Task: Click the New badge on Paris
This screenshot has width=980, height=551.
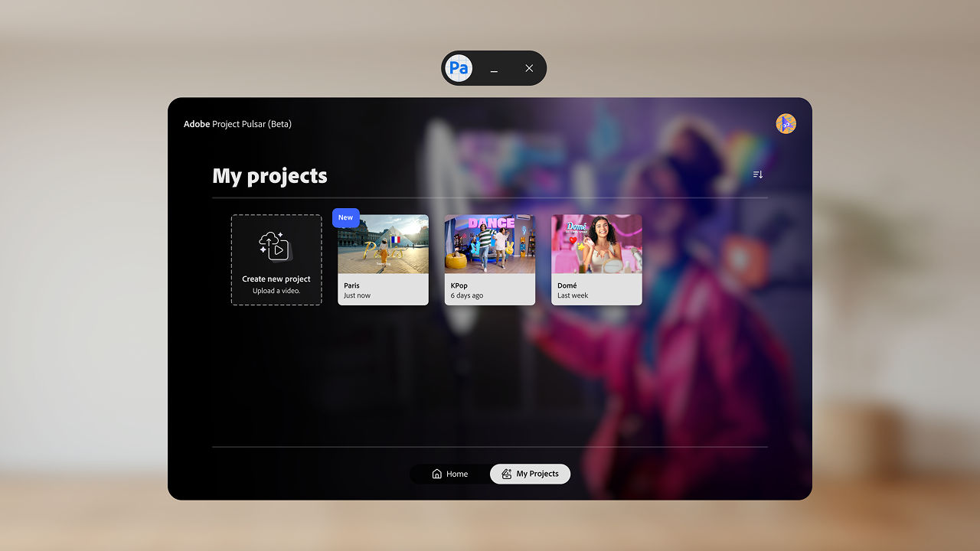Action: pyautogui.click(x=346, y=217)
